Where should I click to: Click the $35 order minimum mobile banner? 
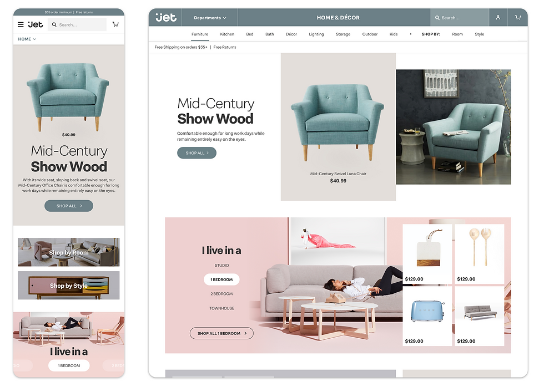58,12
